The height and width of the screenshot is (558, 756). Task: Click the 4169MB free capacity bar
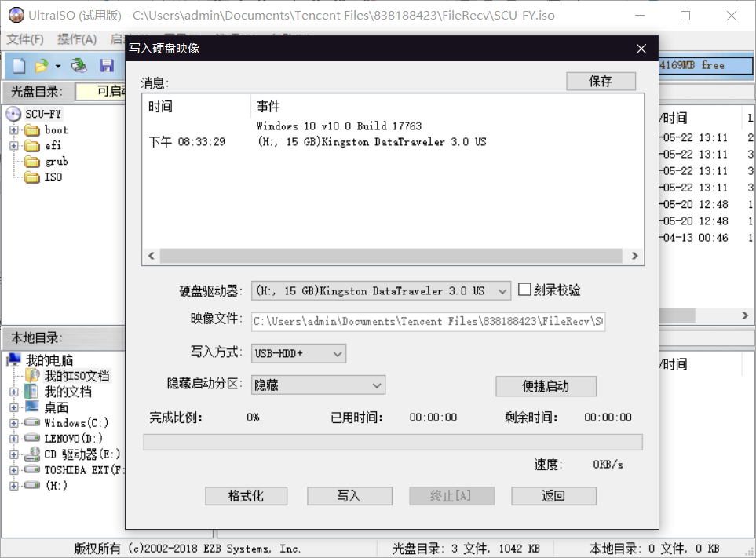click(x=705, y=66)
